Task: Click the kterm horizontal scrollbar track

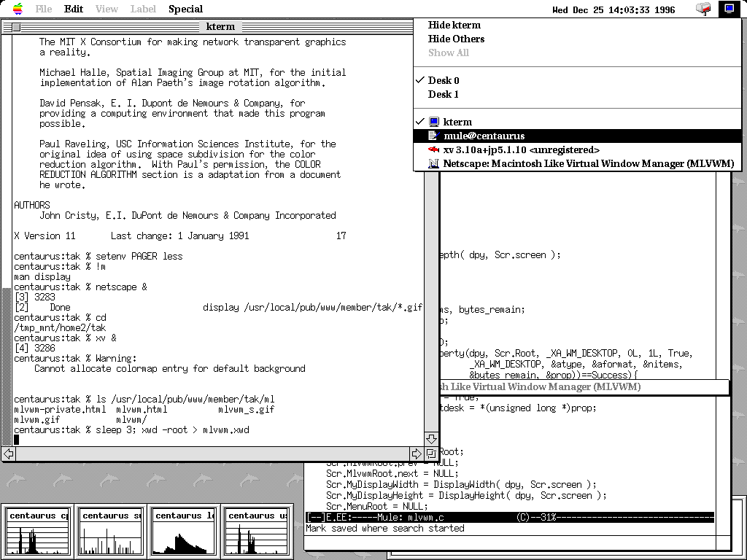Action: click(x=212, y=454)
